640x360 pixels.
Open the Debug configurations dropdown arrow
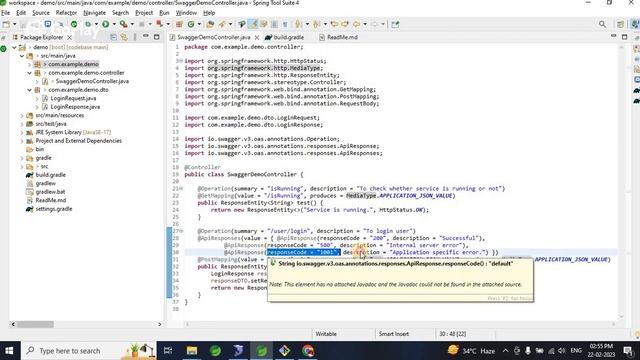pyautogui.click(x=96, y=24)
